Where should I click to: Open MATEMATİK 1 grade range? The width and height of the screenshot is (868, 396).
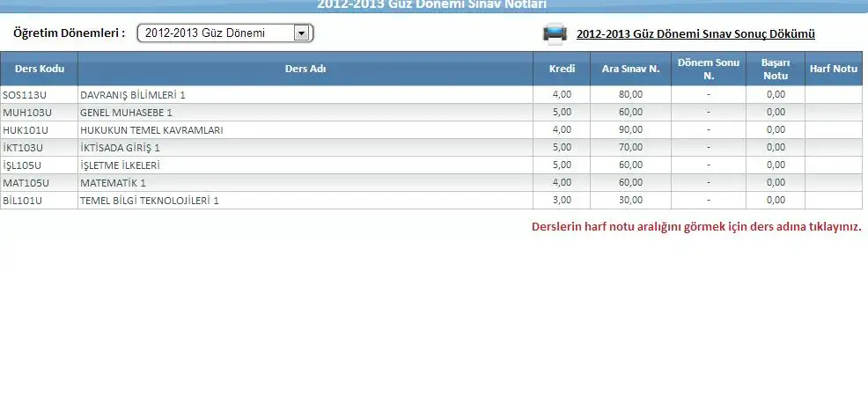113,183
